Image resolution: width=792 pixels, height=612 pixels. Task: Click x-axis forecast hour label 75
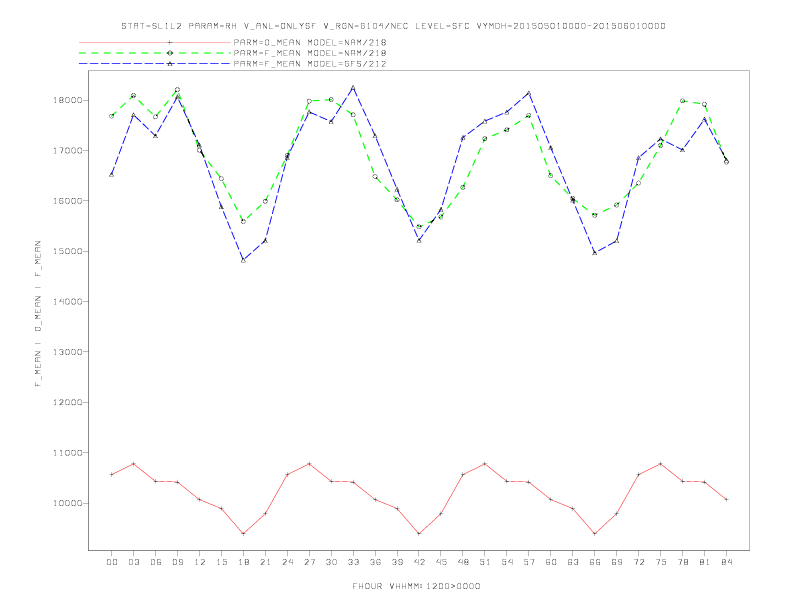[661, 562]
